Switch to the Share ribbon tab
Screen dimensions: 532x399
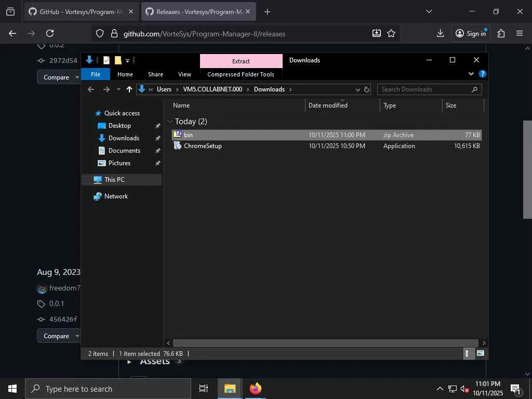[155, 74]
